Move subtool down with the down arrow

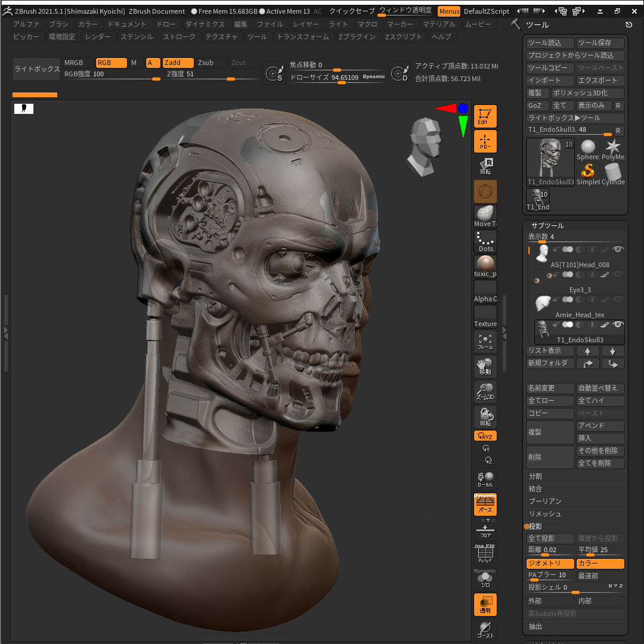(x=613, y=351)
